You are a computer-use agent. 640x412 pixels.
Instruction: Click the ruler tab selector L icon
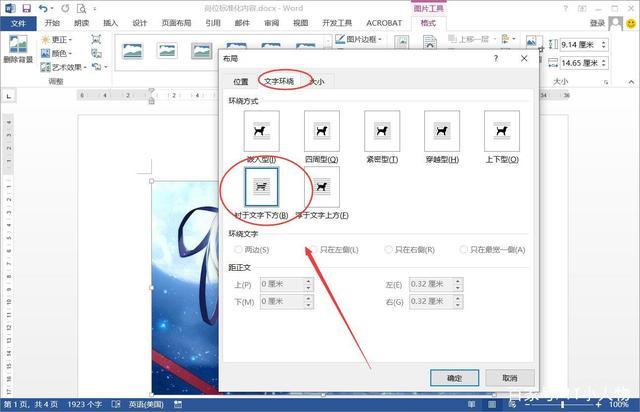coord(9,96)
